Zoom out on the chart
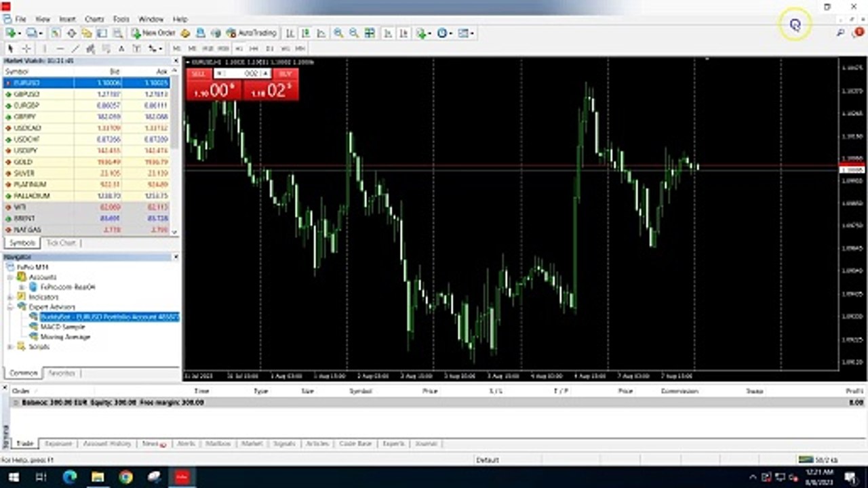Viewport: 868px width, 488px height. (354, 33)
